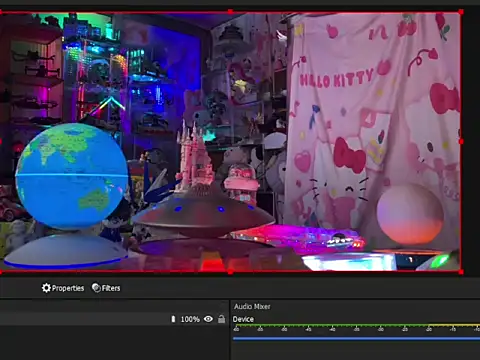Click the Properties button label
Image resolution: width=480 pixels, height=360 pixels.
[68, 288]
